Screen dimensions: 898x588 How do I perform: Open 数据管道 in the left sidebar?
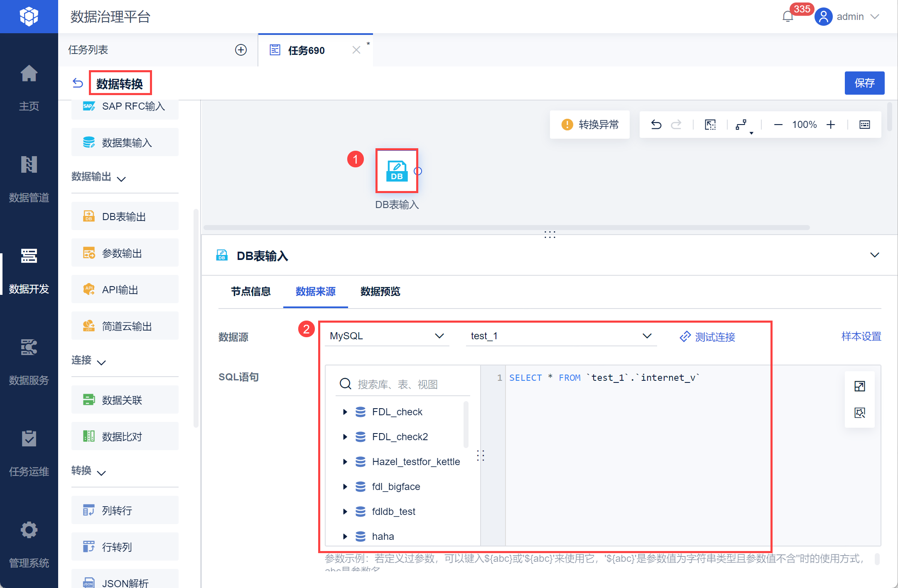29,179
